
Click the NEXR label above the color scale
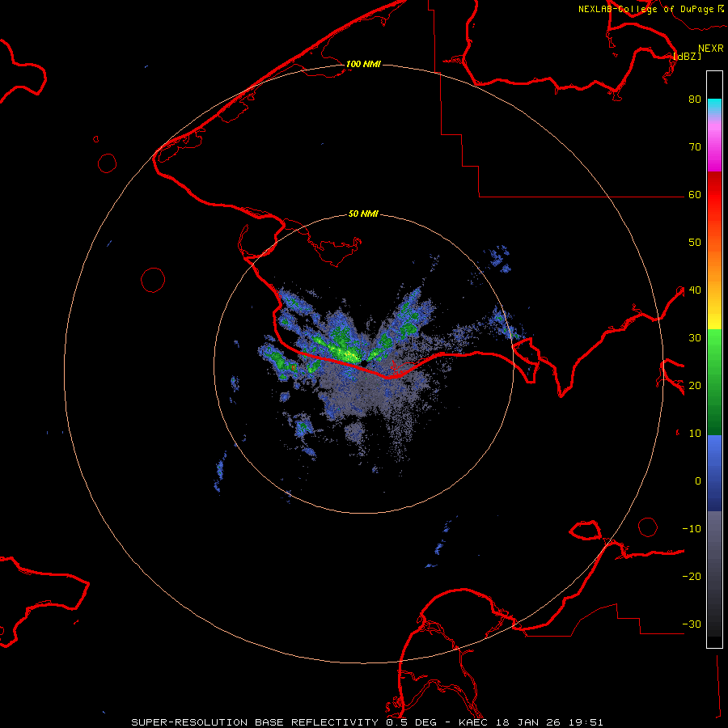(x=711, y=49)
